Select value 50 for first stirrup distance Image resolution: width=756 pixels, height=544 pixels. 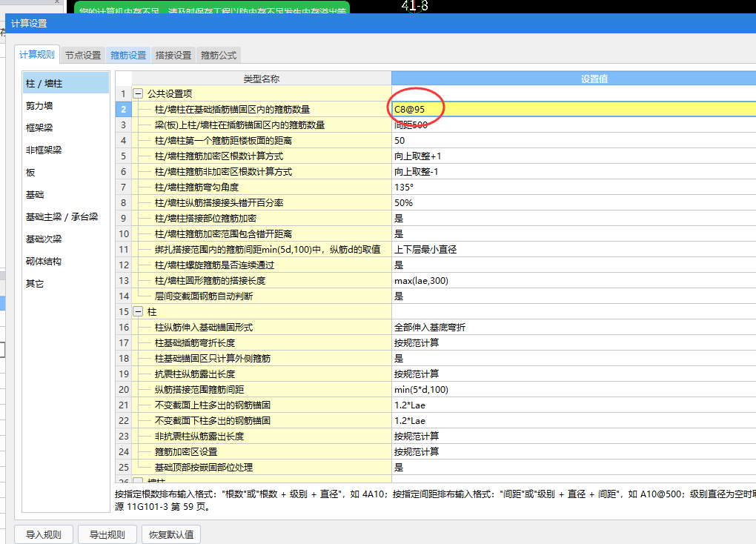click(x=574, y=140)
